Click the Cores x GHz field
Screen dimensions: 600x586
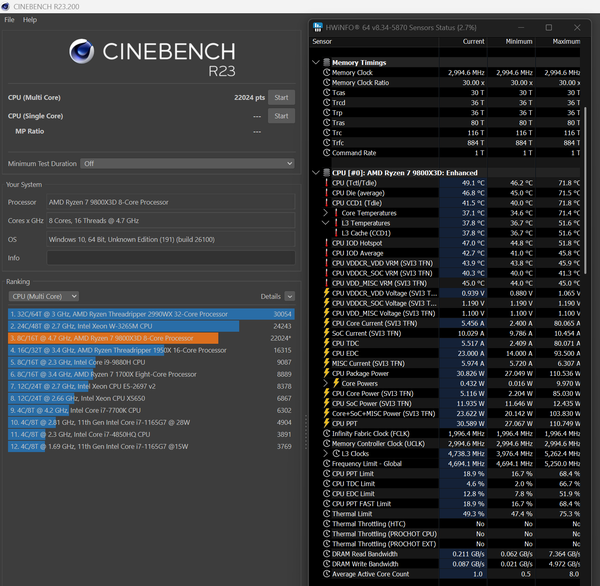tap(171, 220)
